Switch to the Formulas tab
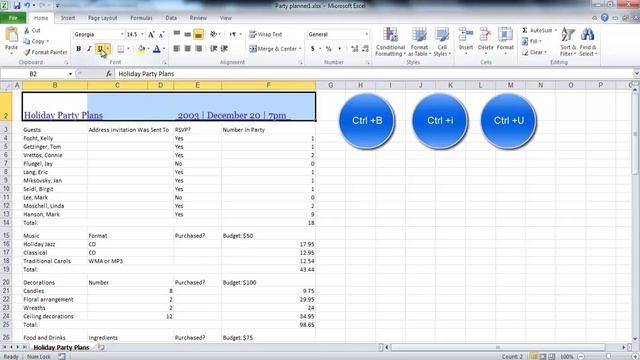 141,18
